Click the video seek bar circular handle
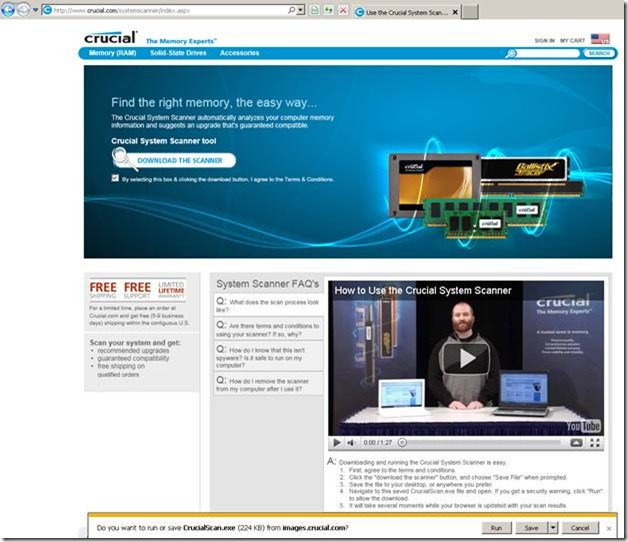Viewport: 628px width, 542px height. click(403, 443)
